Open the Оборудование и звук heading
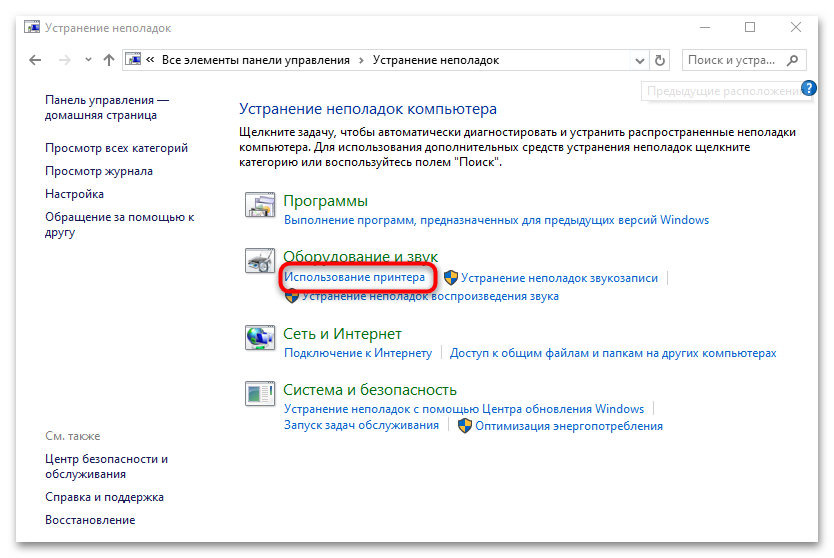The width and height of the screenshot is (834, 558). click(361, 256)
